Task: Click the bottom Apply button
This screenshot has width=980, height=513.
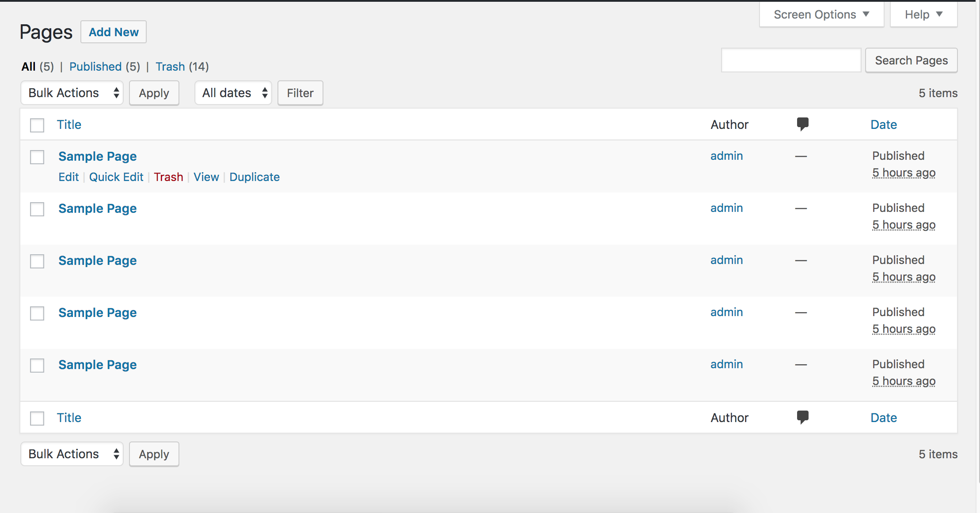Action: coord(154,454)
